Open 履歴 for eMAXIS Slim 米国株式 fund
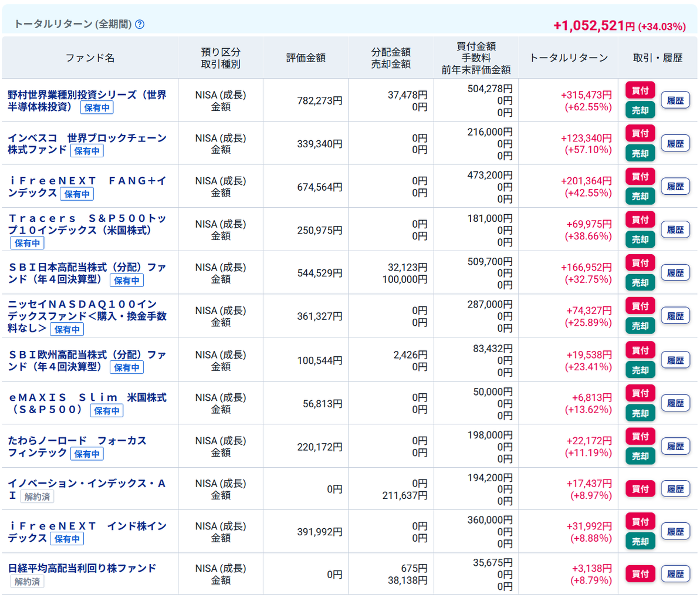 click(675, 403)
